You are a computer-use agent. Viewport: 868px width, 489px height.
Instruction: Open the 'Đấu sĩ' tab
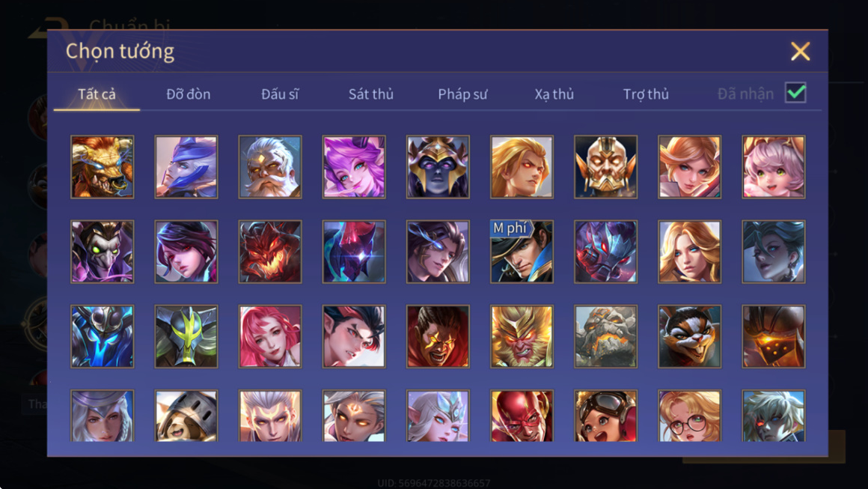tap(280, 94)
